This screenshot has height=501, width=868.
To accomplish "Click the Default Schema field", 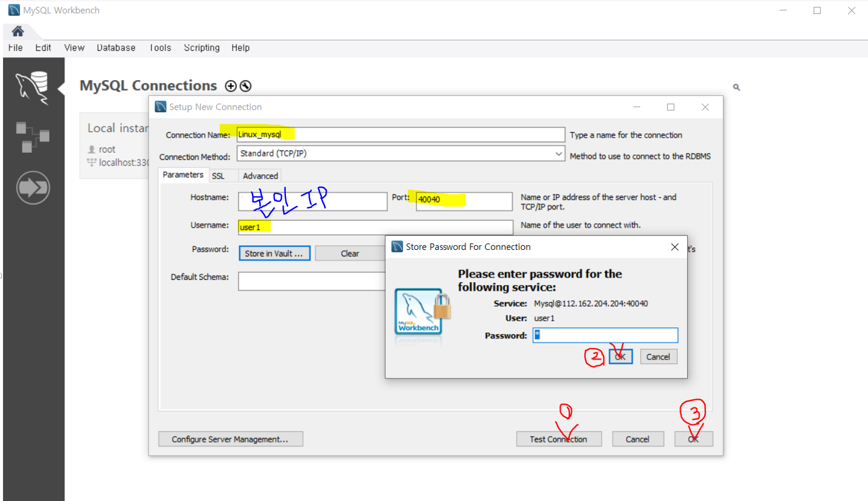I will [x=311, y=281].
